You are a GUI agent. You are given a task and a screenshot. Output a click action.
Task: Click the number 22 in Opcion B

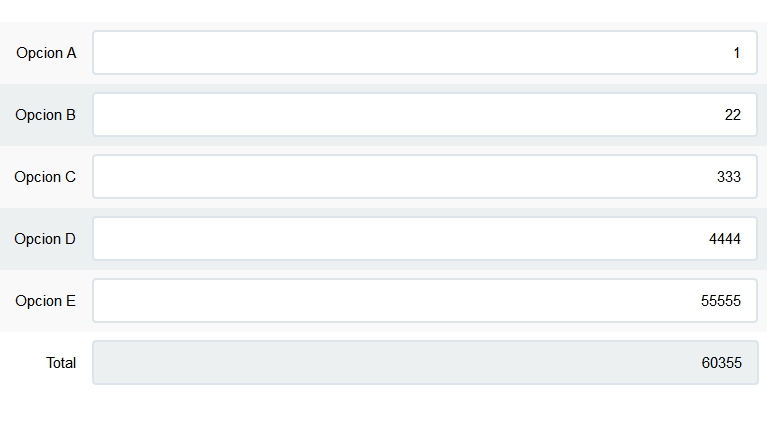733,116
